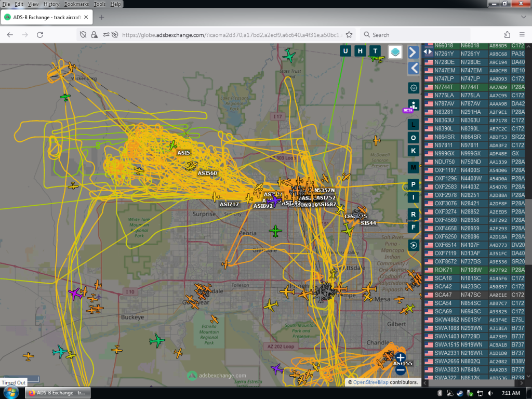The width and height of the screenshot is (532, 399).
Task: Open Firefox ADS-B Exchange taskbar item
Action: click(58, 393)
